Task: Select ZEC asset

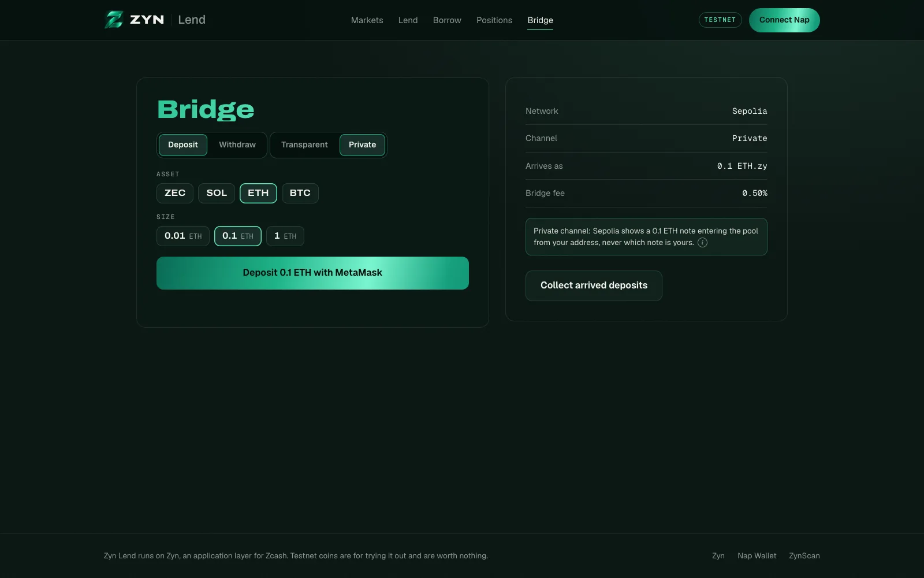Action: [x=175, y=193]
